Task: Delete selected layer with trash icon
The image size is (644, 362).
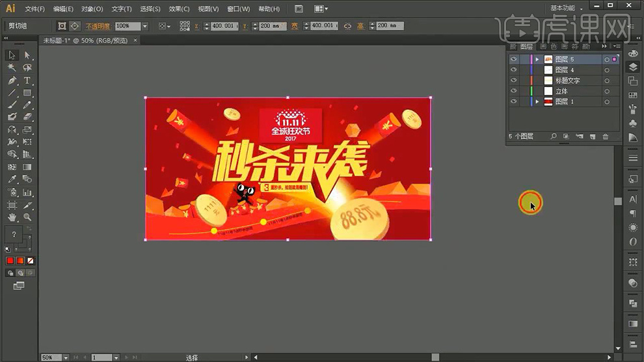Action: click(606, 136)
